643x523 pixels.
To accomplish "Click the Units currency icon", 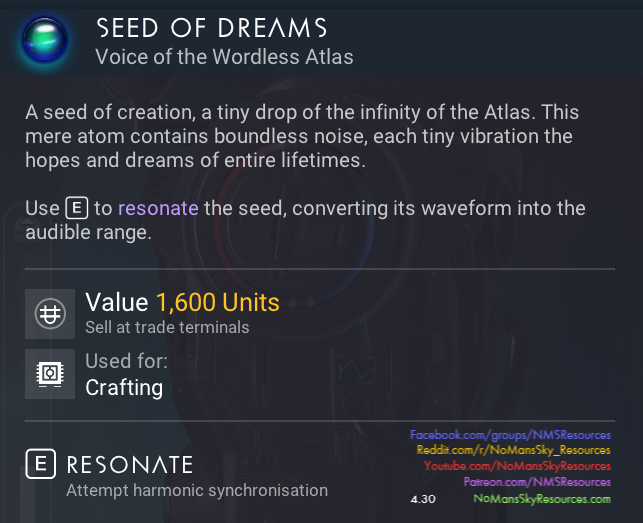I will point(49,314).
